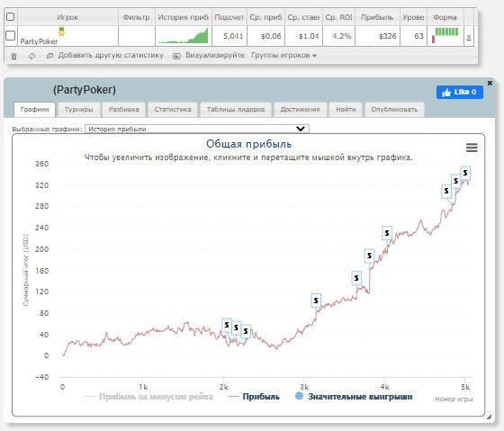Tick the header select-all checkbox

[x=10, y=17]
